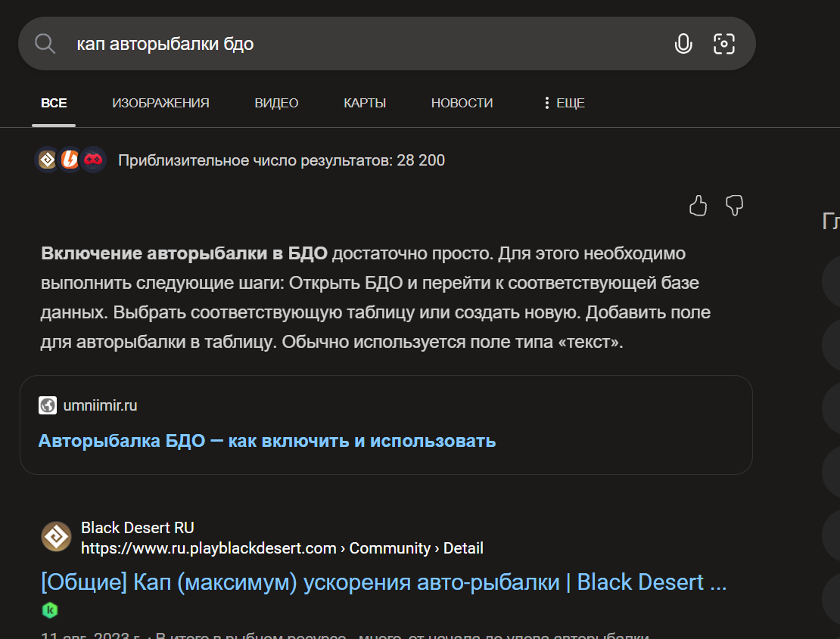Screen dimensions: 840x639
Task: Click the green Kaspersky shield icon
Action: [50, 610]
